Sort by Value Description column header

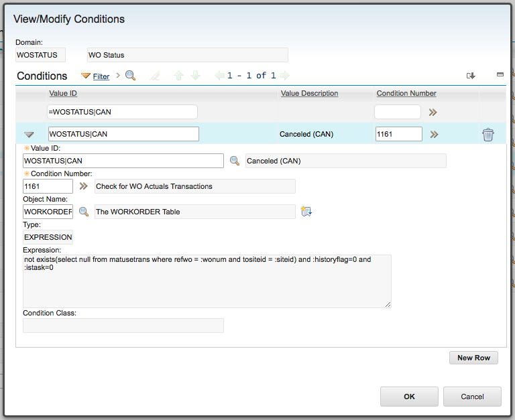pos(309,93)
